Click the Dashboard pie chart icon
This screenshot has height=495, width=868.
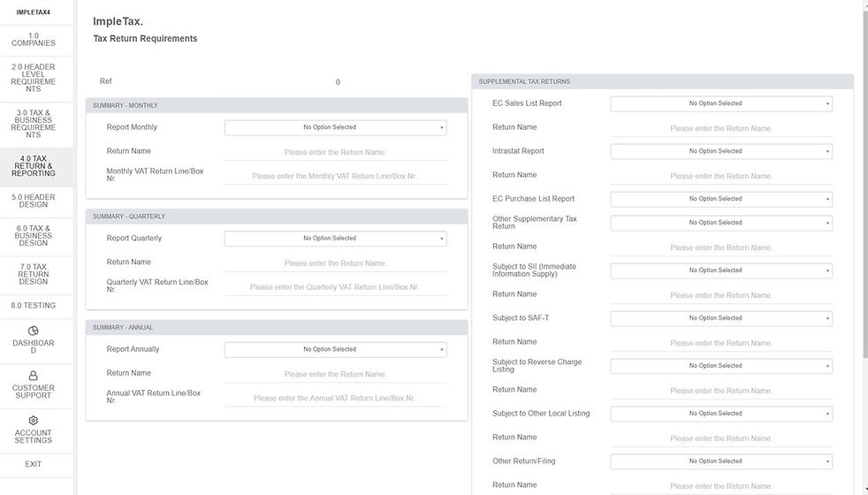(x=34, y=331)
